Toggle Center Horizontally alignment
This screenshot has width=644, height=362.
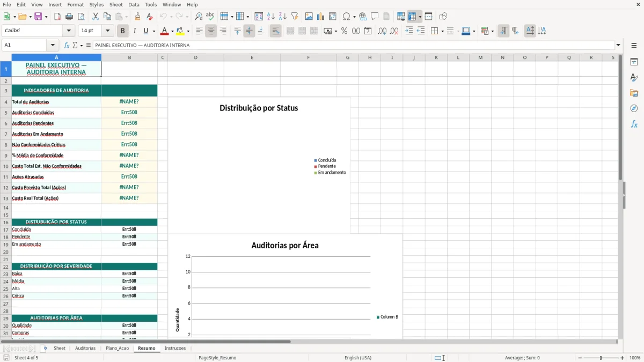[x=211, y=31]
